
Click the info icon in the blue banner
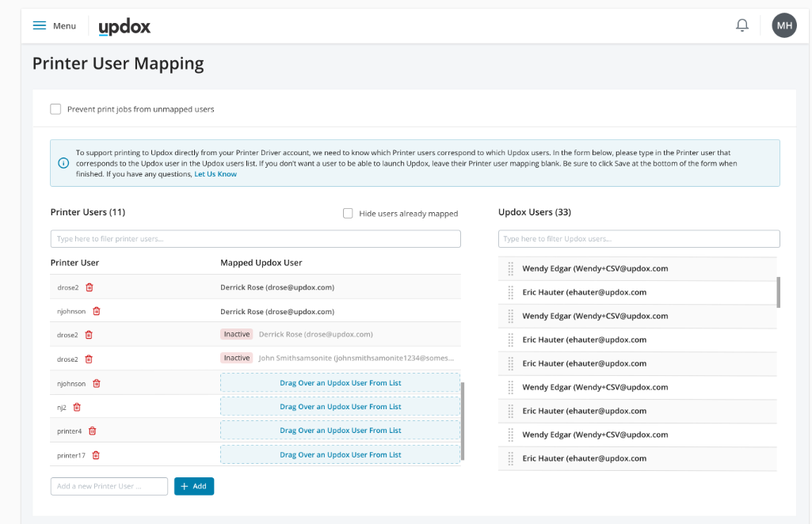[63, 164]
